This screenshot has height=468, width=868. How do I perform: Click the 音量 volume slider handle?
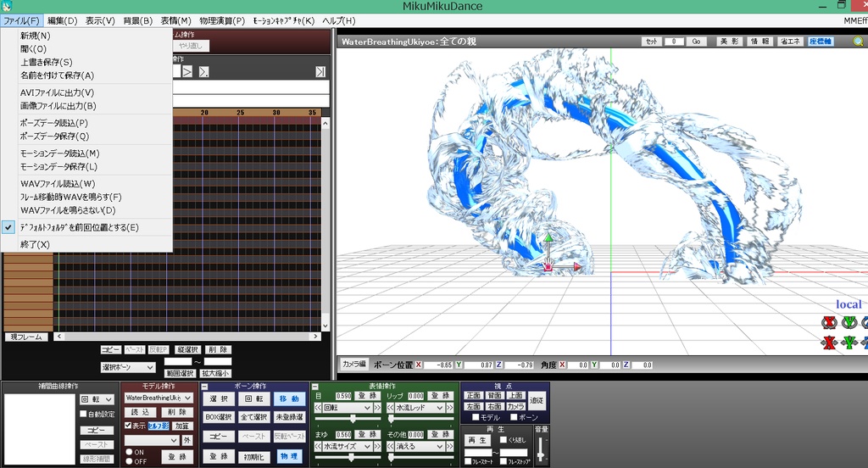540,456
